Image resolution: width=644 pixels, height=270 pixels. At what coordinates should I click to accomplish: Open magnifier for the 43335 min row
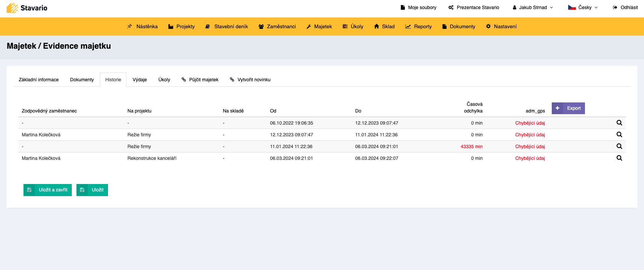click(x=619, y=146)
